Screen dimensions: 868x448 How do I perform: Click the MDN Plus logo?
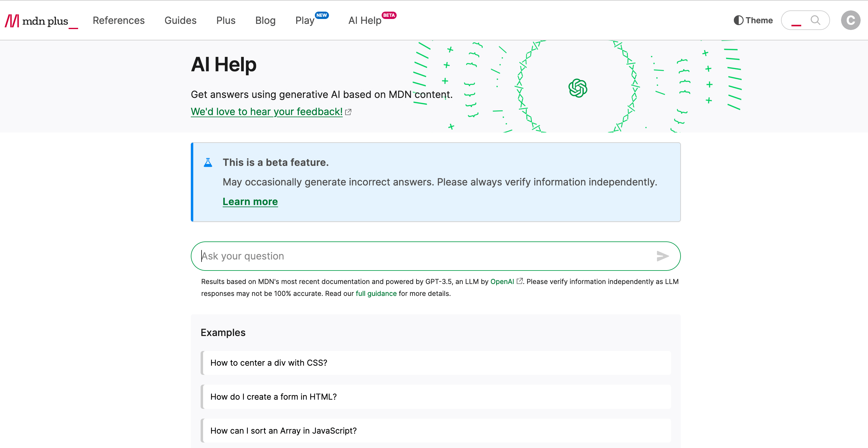tap(40, 20)
